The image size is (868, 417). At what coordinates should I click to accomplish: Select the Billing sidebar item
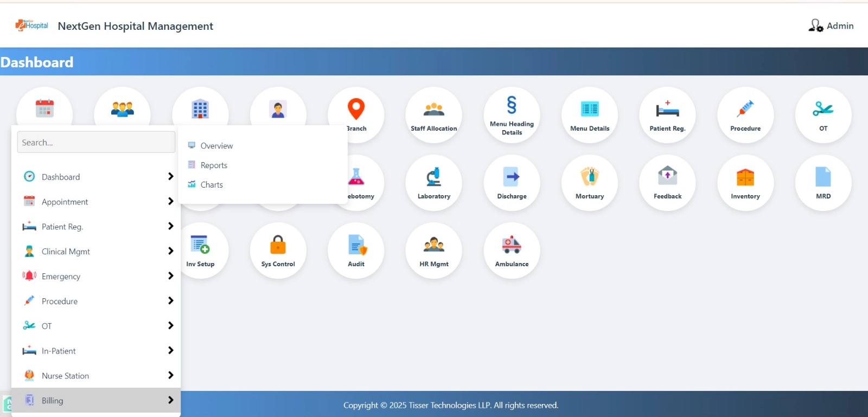96,400
